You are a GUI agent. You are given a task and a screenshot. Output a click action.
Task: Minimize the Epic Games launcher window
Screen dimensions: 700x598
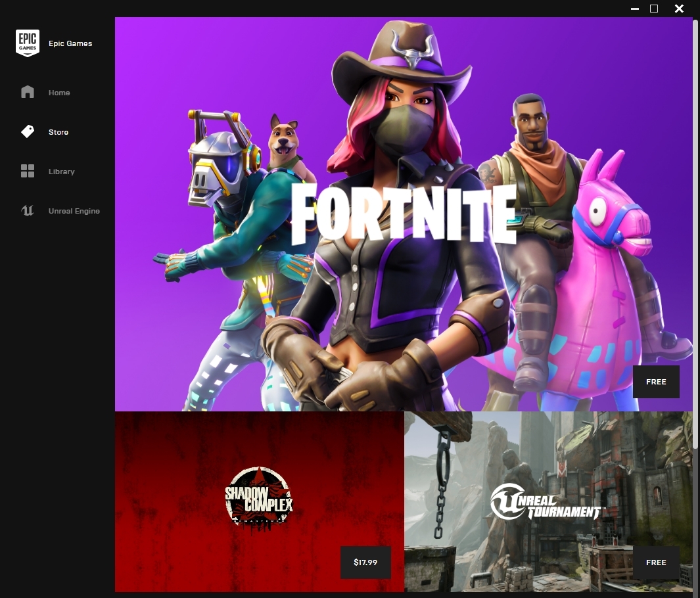[x=635, y=9]
